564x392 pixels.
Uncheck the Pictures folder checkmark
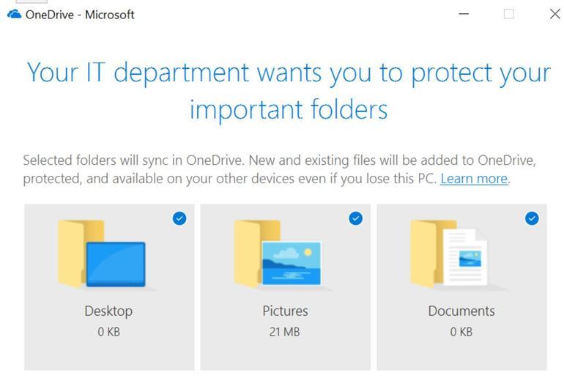point(356,218)
